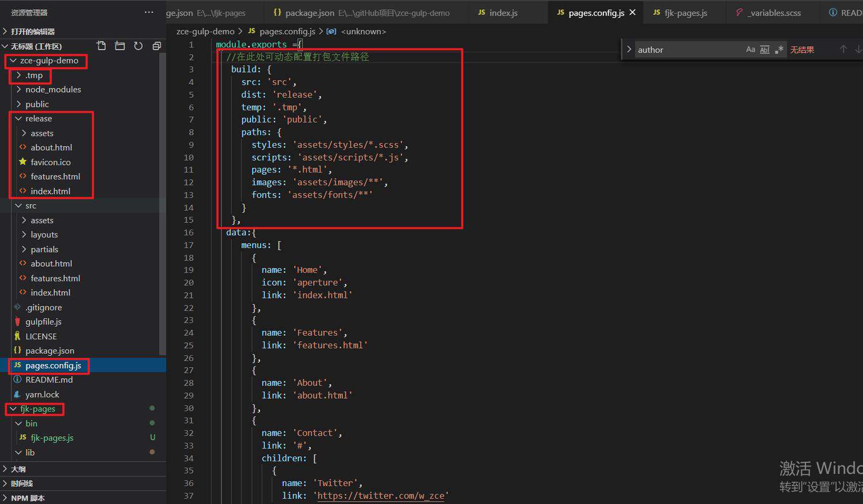Toggle Match Case (Aa) in find widget
The image size is (863, 504).
coord(750,49)
